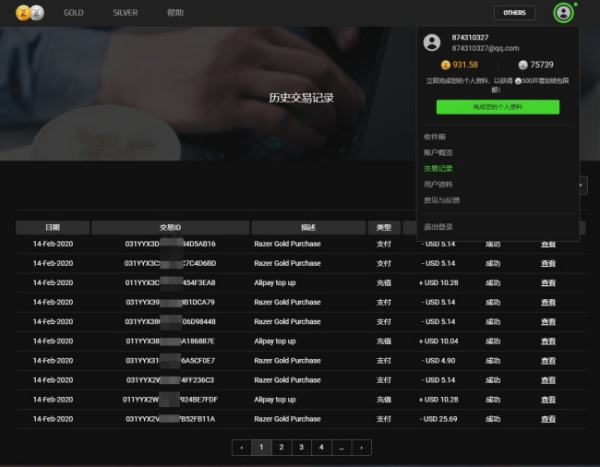Click 查看 for transaction ending 454F3EA8
Screen dimensions: 600x467
[548, 283]
